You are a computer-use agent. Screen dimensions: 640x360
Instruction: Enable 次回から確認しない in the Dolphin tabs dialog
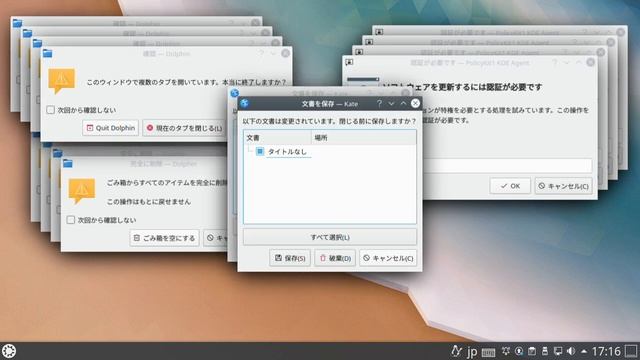[51, 110]
